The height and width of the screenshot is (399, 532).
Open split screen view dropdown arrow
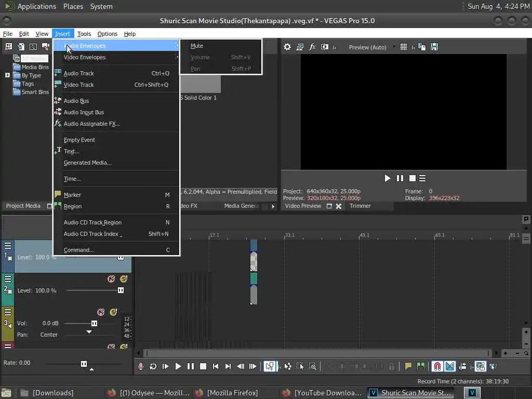click(335, 47)
